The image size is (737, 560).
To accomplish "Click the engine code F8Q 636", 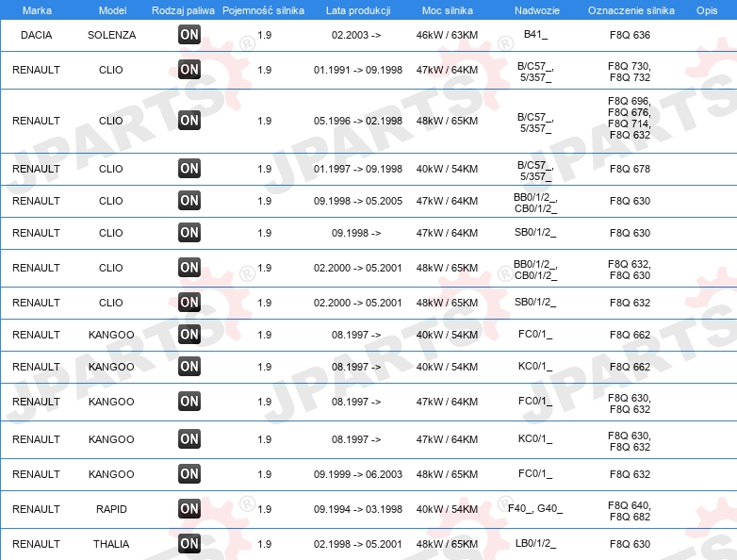I will pyautogui.click(x=630, y=35).
